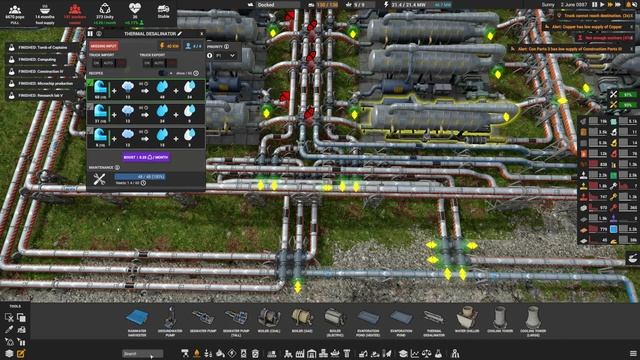
Task: Close the Thermal Desalinator panel
Action: 202,34
